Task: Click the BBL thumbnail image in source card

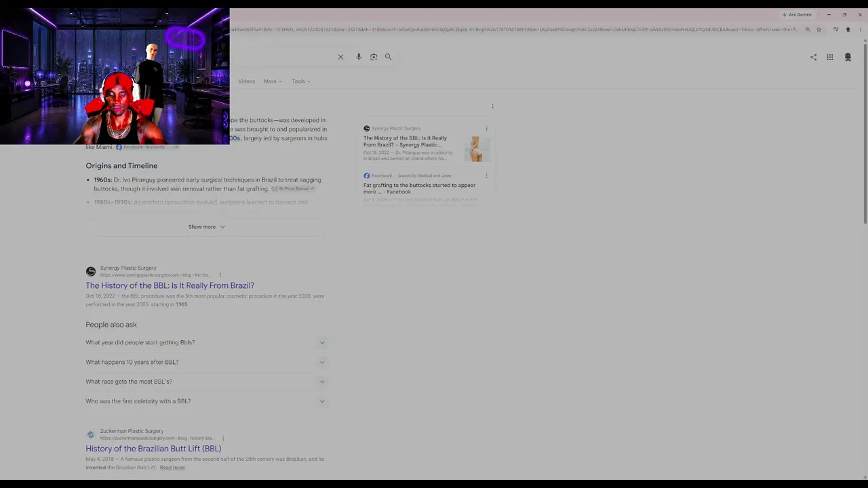Action: 477,148
